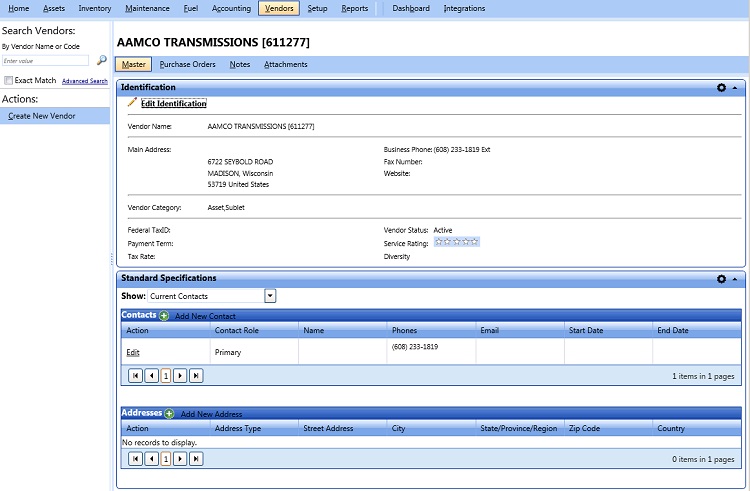Switch to the Master tab
Viewport: 750px width, 491px height.
tap(133, 64)
